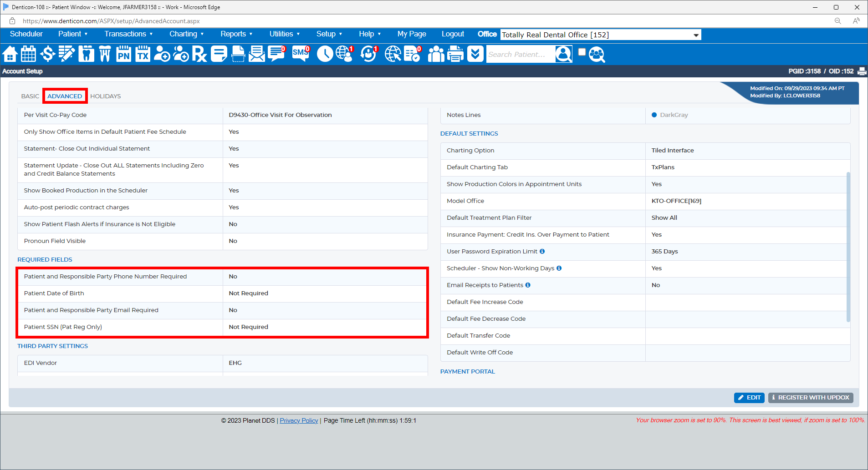This screenshot has height=470, width=868.
Task: Expand the Utilities menu
Action: tap(284, 34)
